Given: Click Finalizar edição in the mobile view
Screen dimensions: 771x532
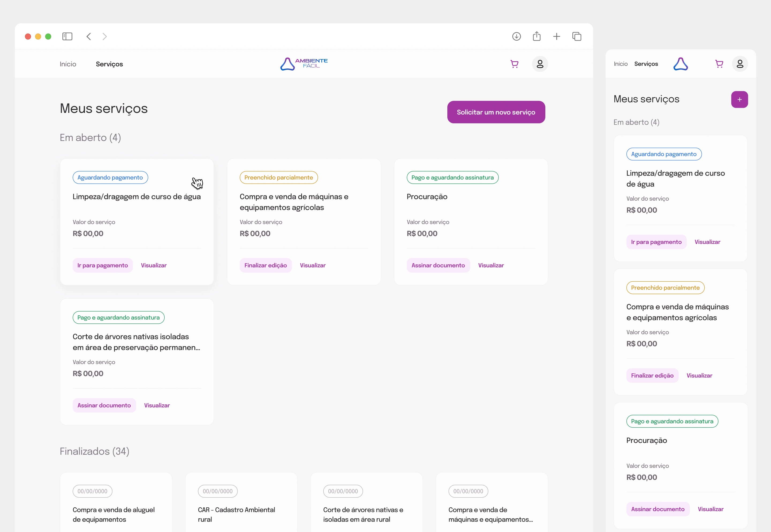Looking at the screenshot, I should [x=652, y=375].
